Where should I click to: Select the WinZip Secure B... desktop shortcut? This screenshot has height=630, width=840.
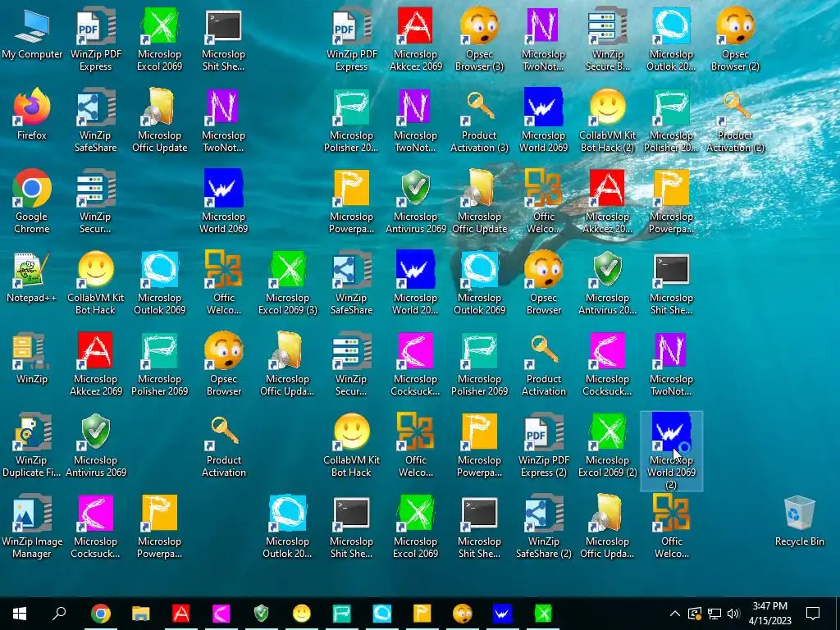click(607, 39)
